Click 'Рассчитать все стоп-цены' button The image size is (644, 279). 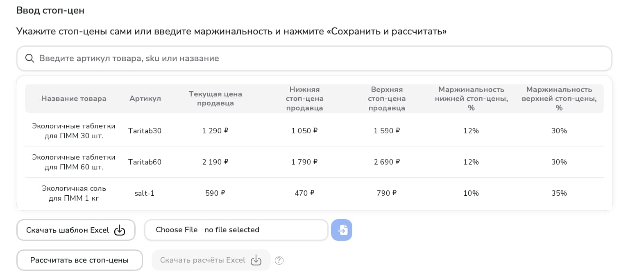[x=79, y=260]
